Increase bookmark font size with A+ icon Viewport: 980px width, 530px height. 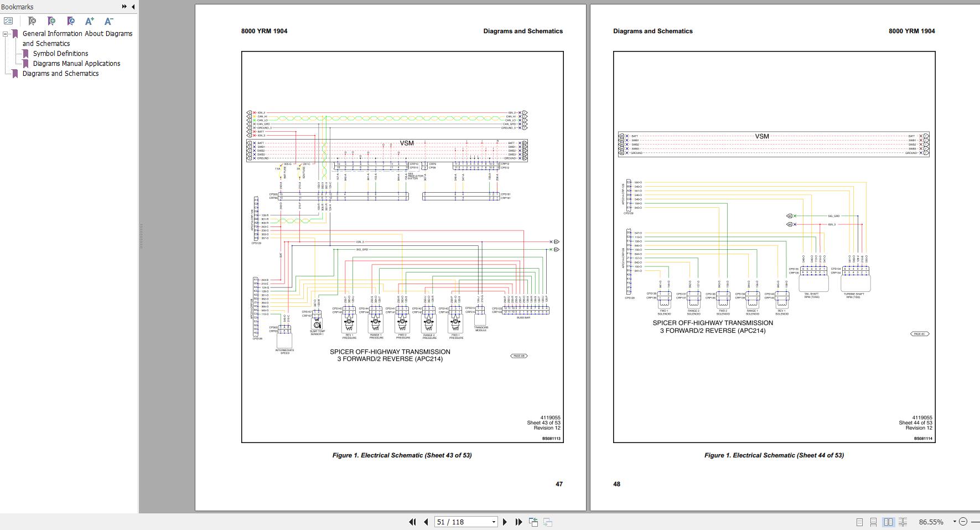(89, 21)
